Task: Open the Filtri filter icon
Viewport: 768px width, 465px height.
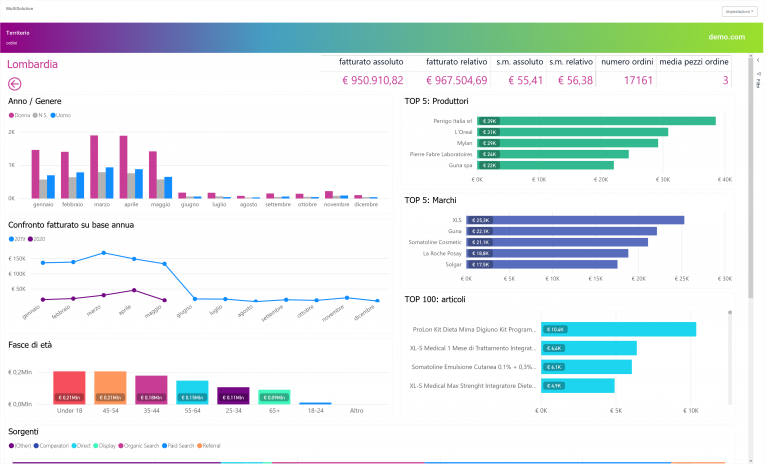Action: 758,73
